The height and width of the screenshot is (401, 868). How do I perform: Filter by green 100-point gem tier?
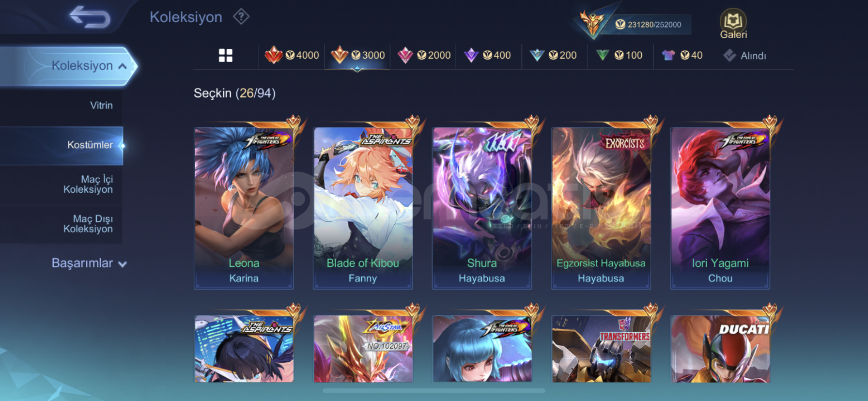tap(619, 55)
